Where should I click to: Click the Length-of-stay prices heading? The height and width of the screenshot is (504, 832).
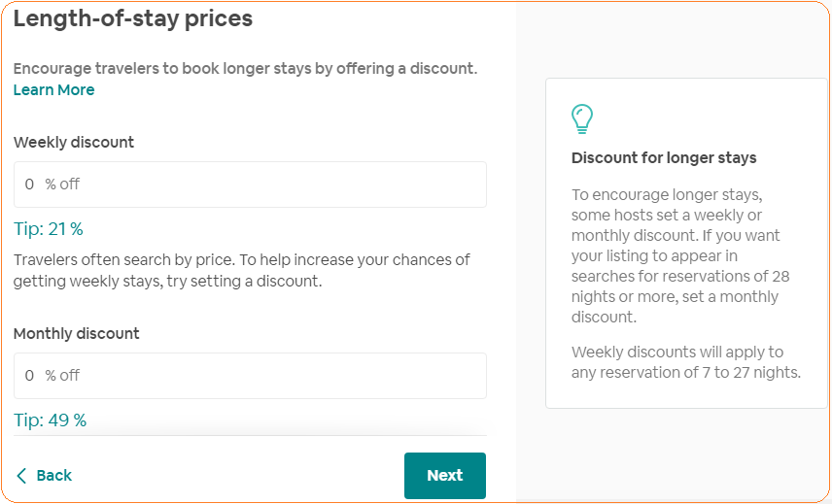[x=132, y=18]
